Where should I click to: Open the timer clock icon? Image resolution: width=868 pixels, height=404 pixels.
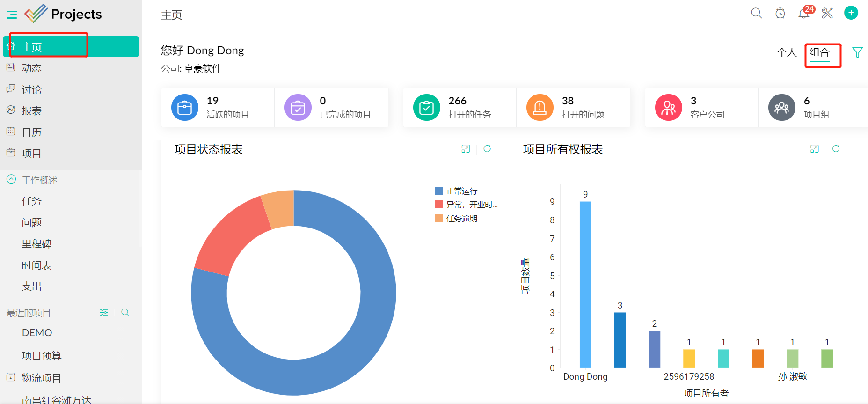[x=780, y=13]
